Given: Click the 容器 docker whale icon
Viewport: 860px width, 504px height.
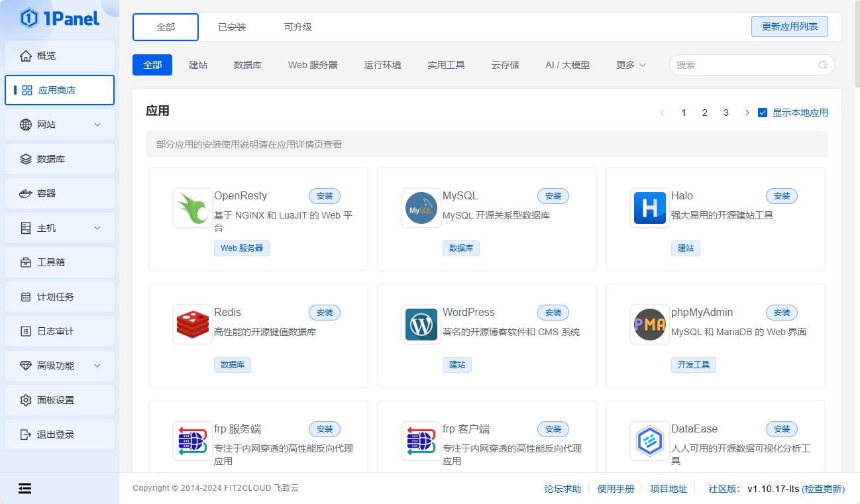Looking at the screenshot, I should (26, 193).
